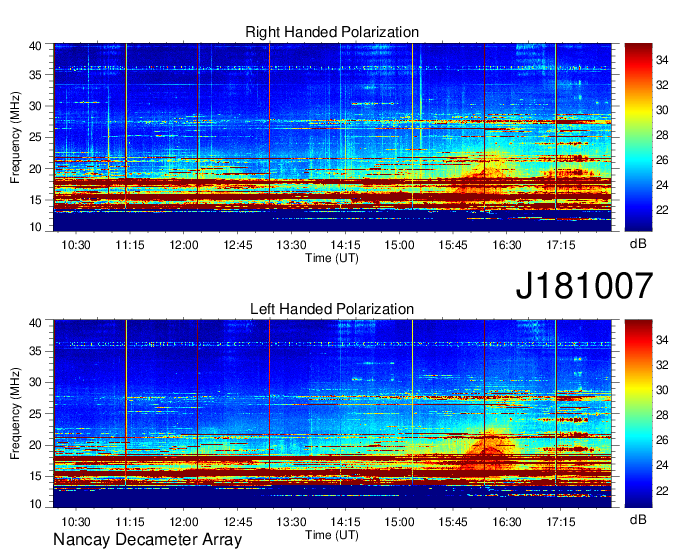Image resolution: width=680 pixels, height=552 pixels.
Task: Click the 17:15 time tick under Left Handed plot
Action: (561, 522)
